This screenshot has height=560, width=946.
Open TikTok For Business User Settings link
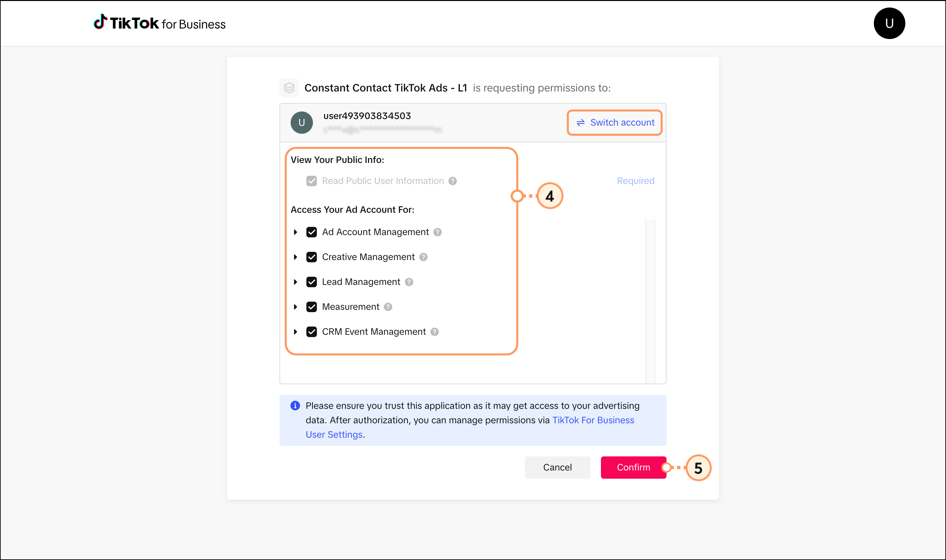click(x=593, y=420)
